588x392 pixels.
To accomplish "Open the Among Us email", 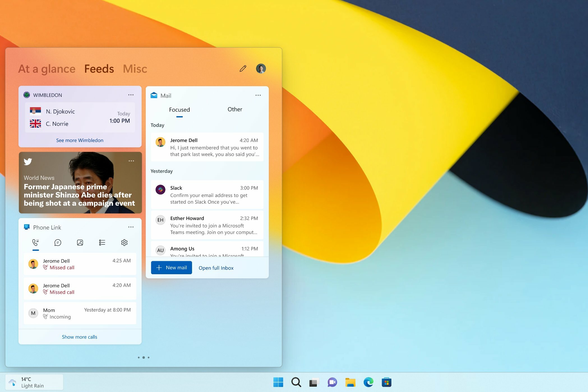I will pyautogui.click(x=207, y=249).
